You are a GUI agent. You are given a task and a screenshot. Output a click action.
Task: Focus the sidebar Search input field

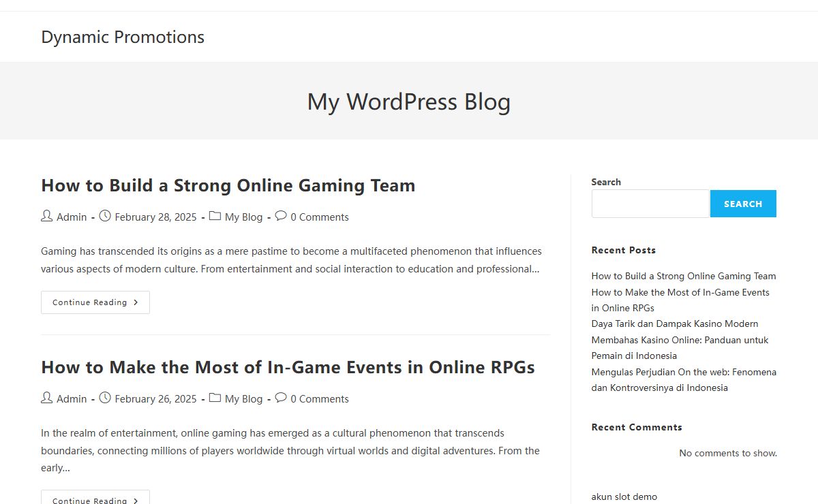[650, 204]
